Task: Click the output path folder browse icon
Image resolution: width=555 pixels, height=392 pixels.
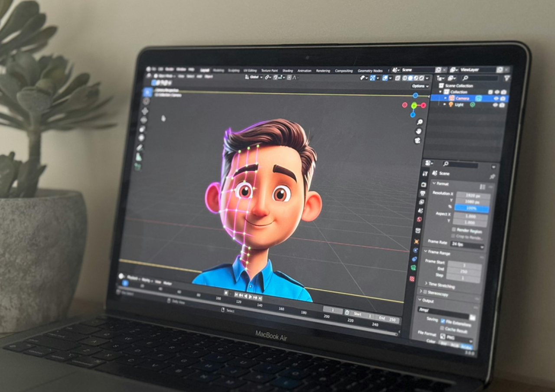Action: (x=472, y=317)
